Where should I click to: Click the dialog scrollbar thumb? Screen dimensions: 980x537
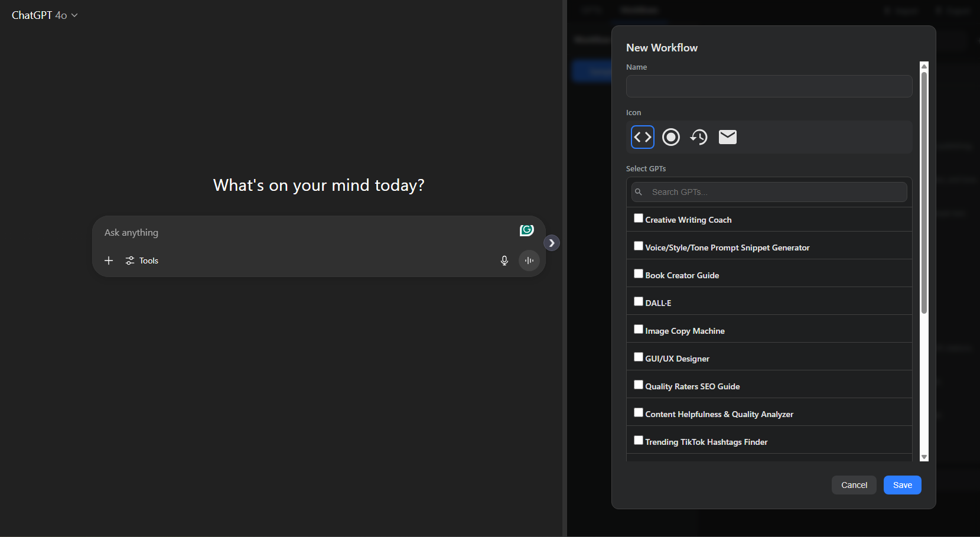(924, 193)
